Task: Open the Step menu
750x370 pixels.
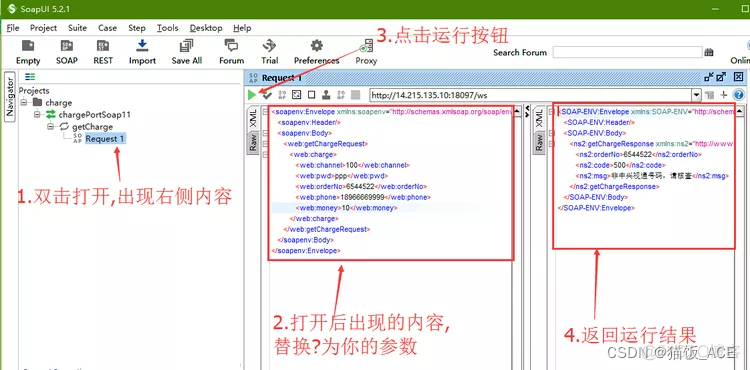Action: pos(137,28)
